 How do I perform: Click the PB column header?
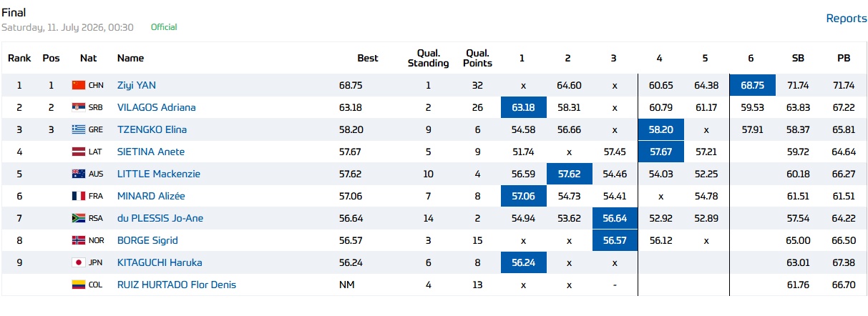(x=844, y=58)
